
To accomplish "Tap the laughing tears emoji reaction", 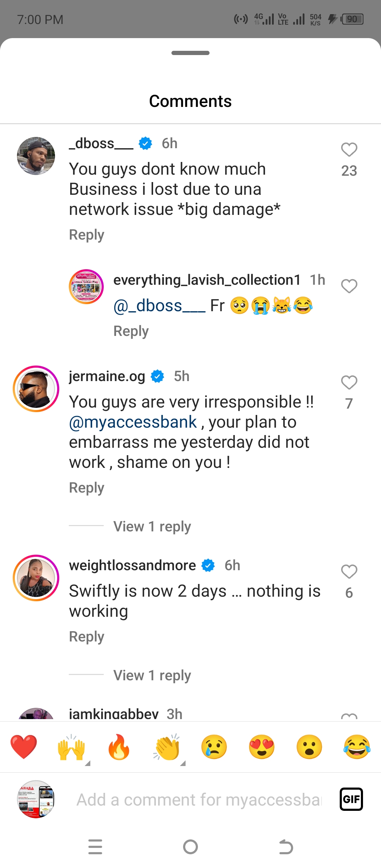I will coord(357,747).
